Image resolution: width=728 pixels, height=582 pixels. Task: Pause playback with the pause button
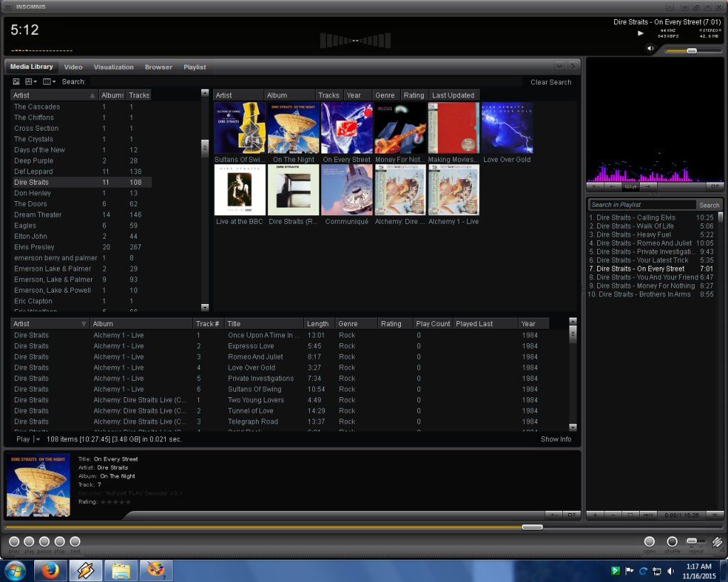[x=44, y=541]
